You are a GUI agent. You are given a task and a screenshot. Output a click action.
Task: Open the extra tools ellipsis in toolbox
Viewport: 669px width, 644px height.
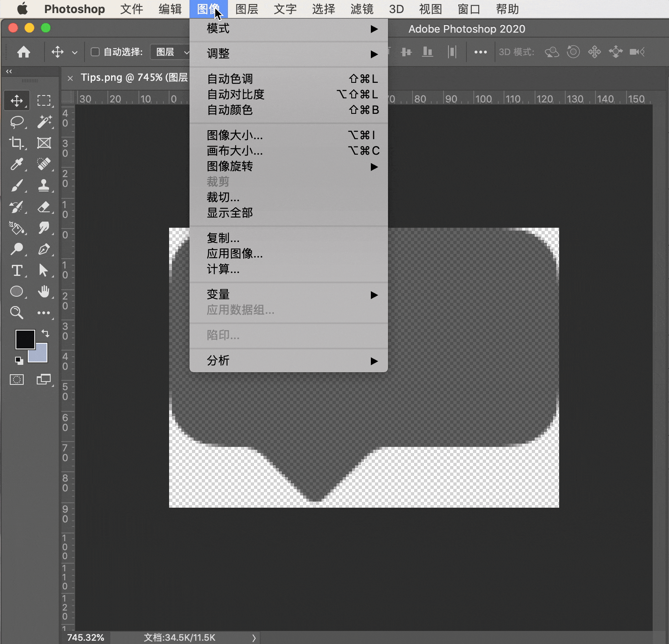click(44, 313)
